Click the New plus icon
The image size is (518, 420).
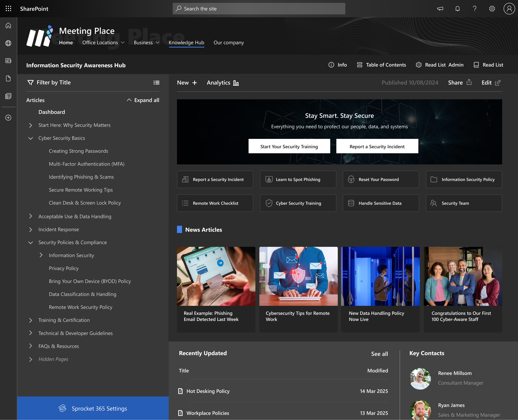coord(194,83)
